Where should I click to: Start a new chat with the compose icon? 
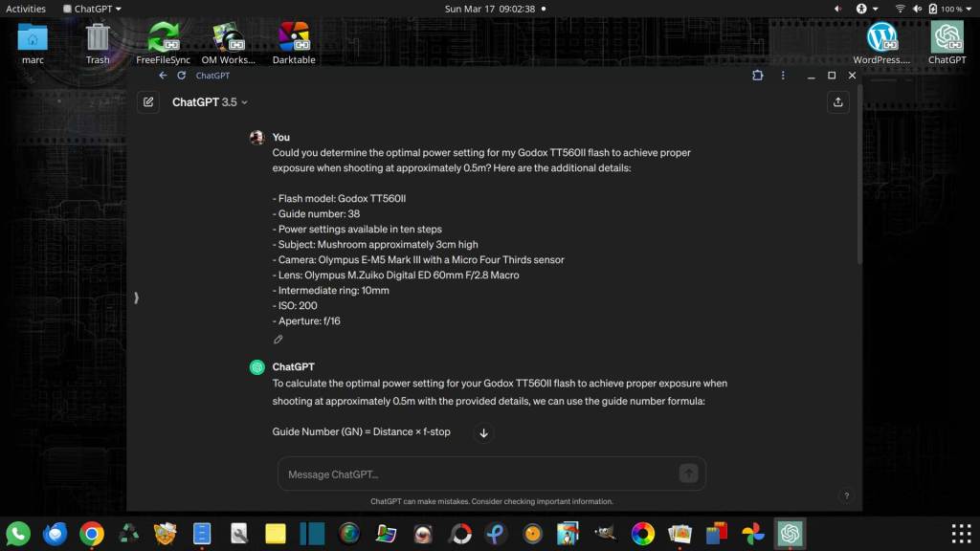[148, 101]
